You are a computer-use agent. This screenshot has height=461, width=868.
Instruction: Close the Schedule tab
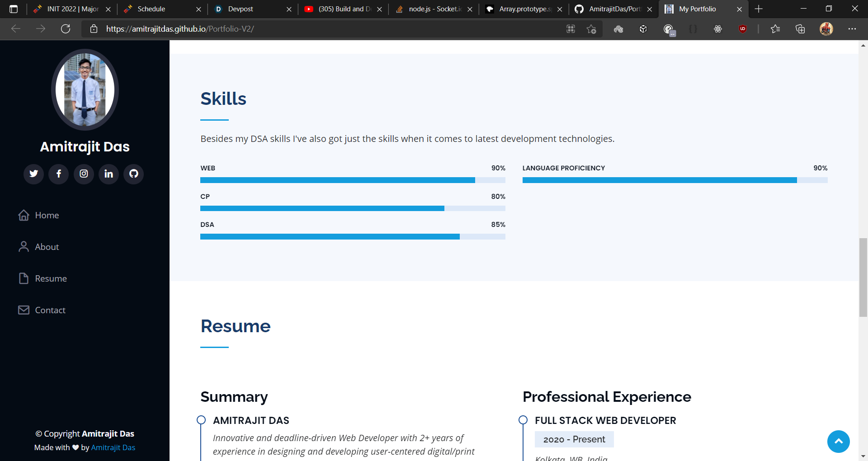click(198, 9)
